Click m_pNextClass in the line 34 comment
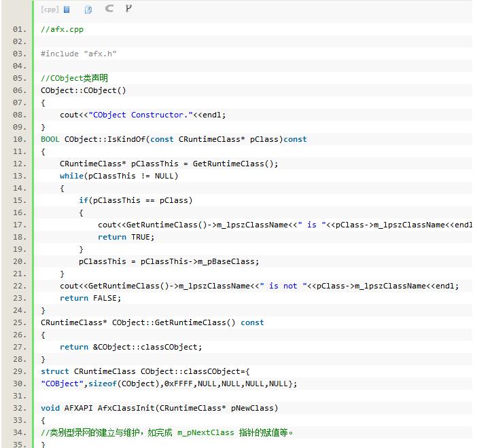Viewport: 477px width, 448px height. point(206,433)
